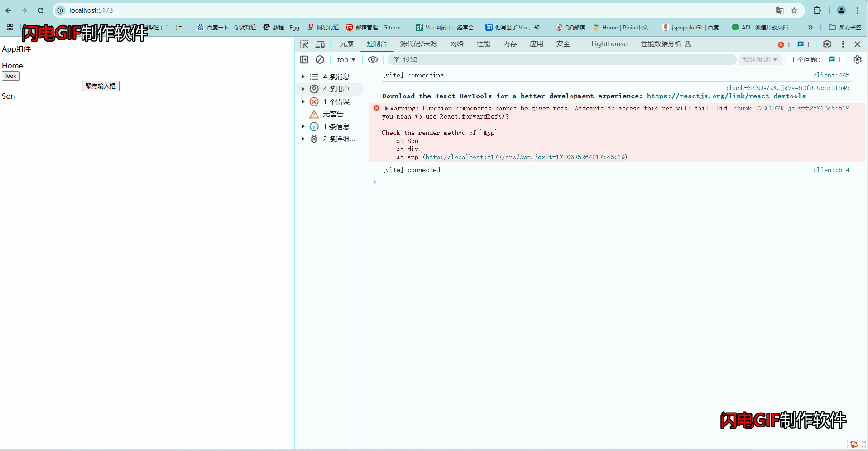
Task: Activate the inspect element picker
Action: (304, 44)
